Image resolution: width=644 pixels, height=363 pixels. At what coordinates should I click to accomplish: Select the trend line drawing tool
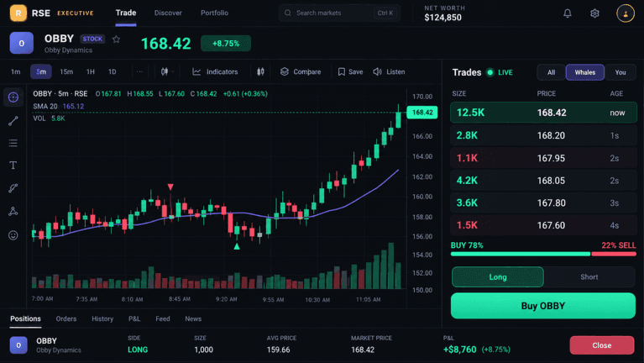coord(13,121)
